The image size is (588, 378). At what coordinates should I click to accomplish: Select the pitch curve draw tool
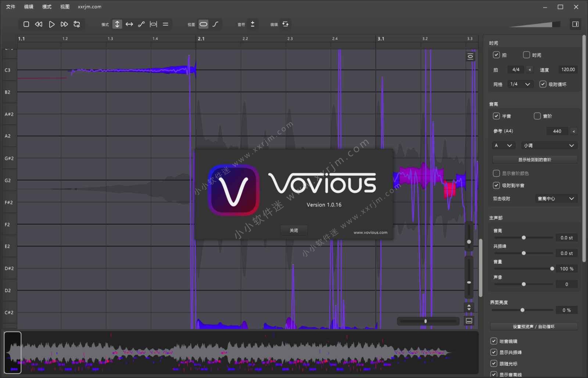141,24
